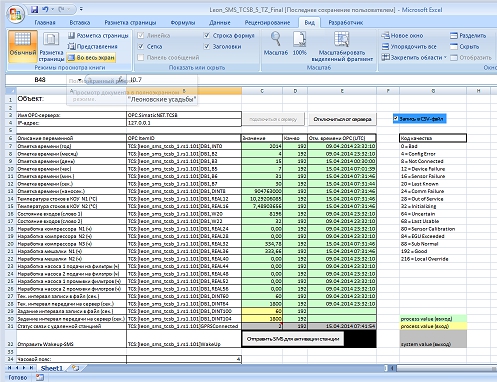Open Формулы ribbon tab
This screenshot has height=382, width=497.
pyautogui.click(x=183, y=23)
